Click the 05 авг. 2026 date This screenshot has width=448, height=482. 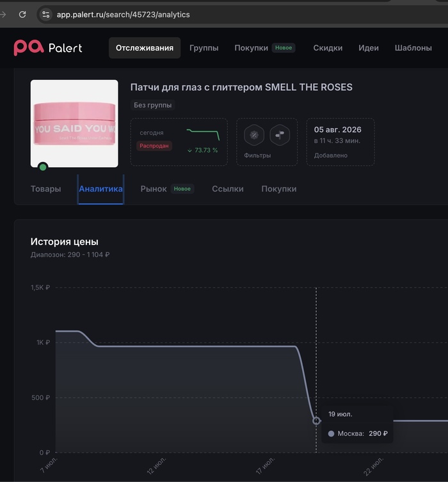338,129
